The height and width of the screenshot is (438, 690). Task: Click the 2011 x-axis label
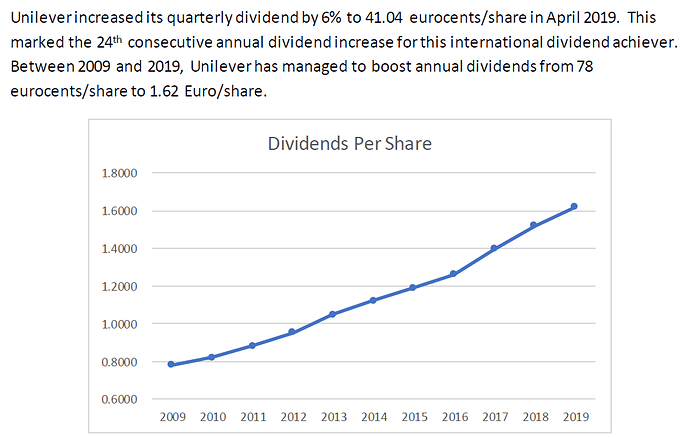(x=253, y=416)
